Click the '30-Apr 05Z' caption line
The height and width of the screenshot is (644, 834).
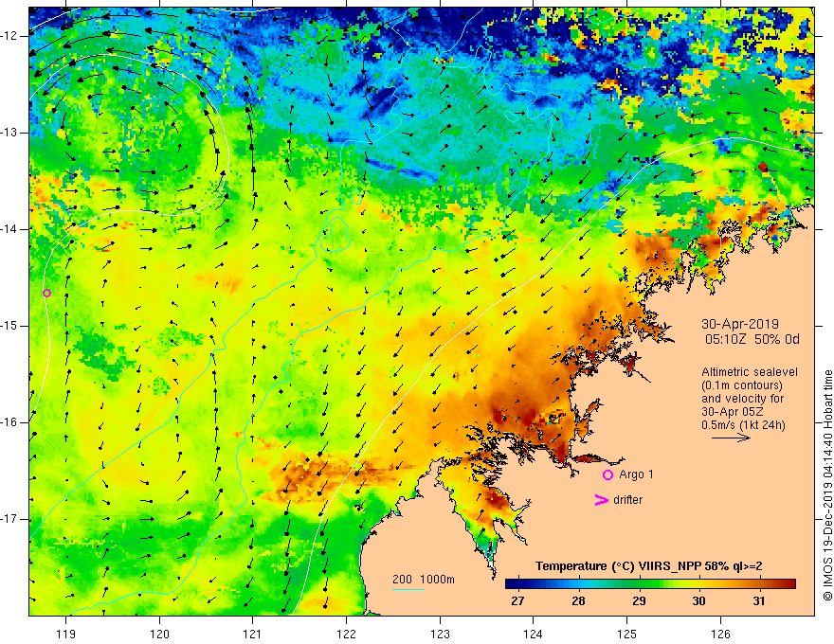pos(732,412)
